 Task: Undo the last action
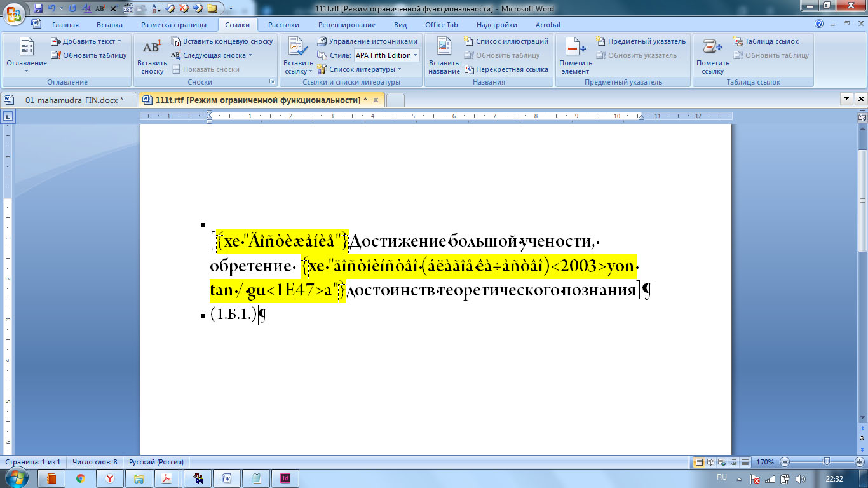(51, 8)
